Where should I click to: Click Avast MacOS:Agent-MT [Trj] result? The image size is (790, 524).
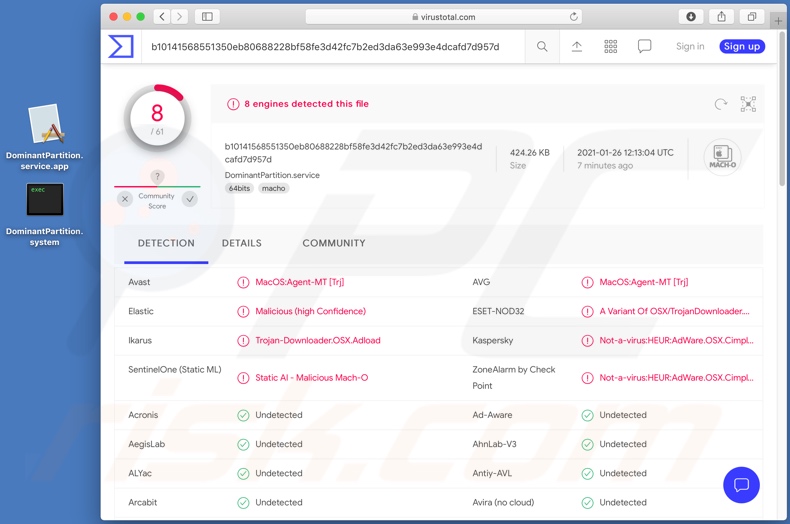tap(299, 282)
